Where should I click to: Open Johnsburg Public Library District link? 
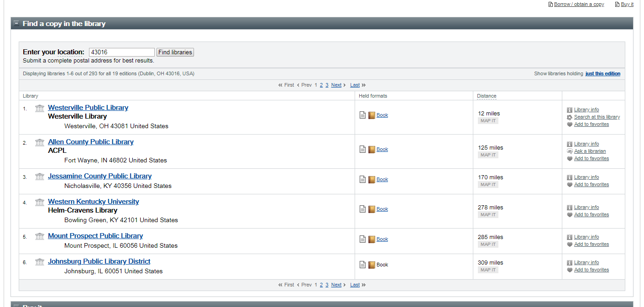[x=99, y=261]
